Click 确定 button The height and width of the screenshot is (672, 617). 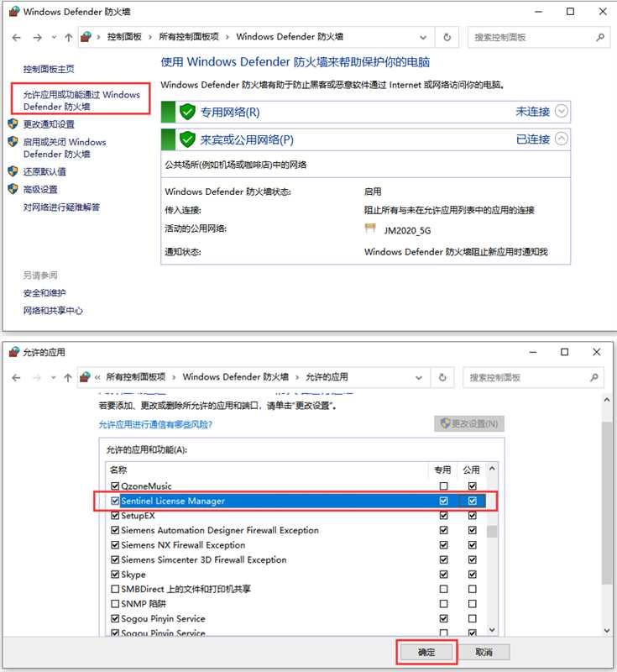pyautogui.click(x=426, y=653)
